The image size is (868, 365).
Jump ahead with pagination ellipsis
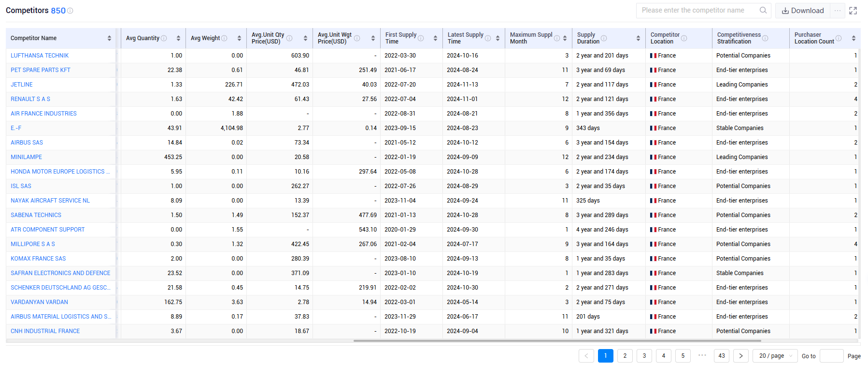pyautogui.click(x=702, y=355)
